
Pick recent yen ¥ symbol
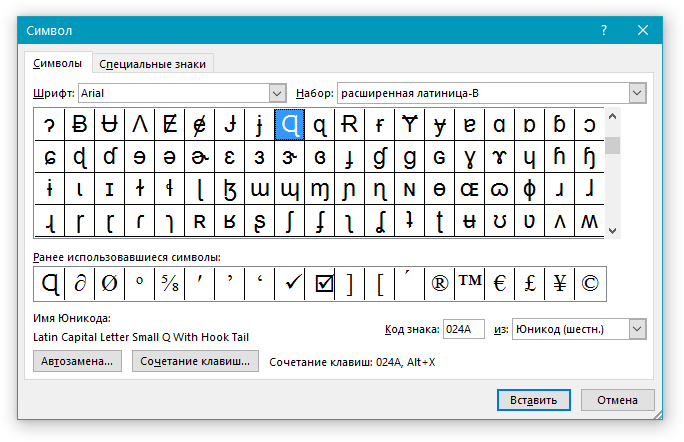click(559, 284)
